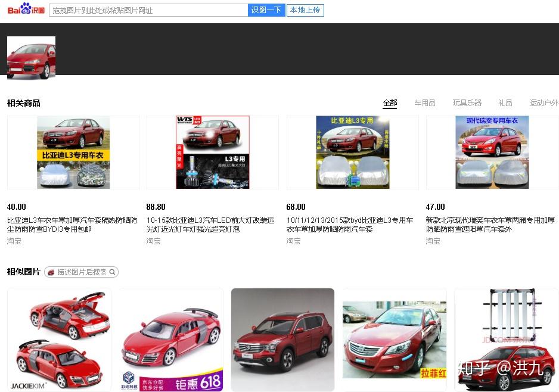
Task: Switch to the 运动户外 tab
Action: click(x=544, y=103)
